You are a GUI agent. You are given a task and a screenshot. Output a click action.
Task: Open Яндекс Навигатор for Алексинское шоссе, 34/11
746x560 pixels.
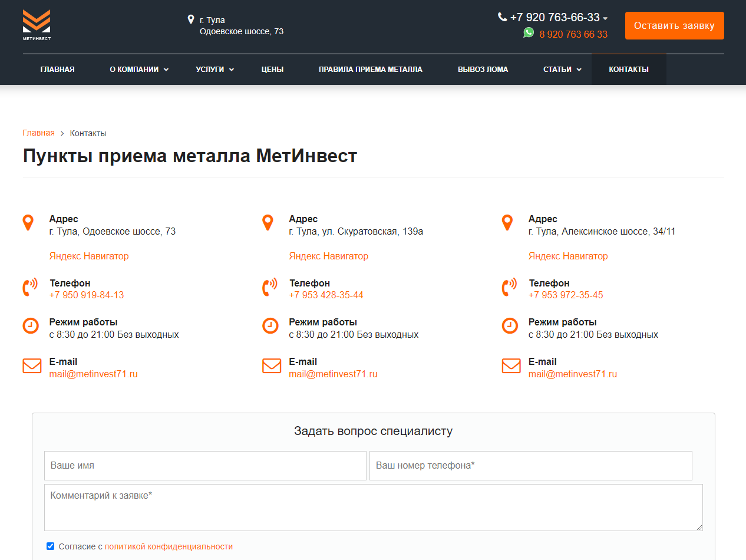click(x=568, y=256)
